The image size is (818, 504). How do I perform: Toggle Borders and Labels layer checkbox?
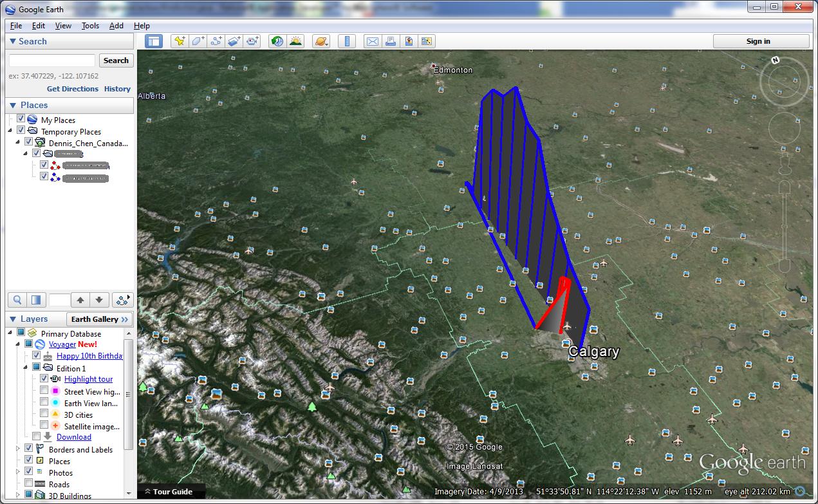tap(28, 449)
